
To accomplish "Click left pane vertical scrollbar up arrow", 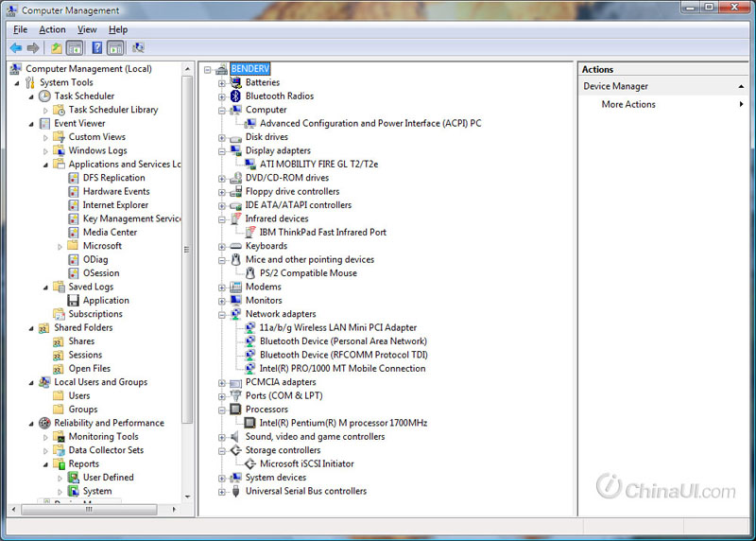I will tap(187, 69).
